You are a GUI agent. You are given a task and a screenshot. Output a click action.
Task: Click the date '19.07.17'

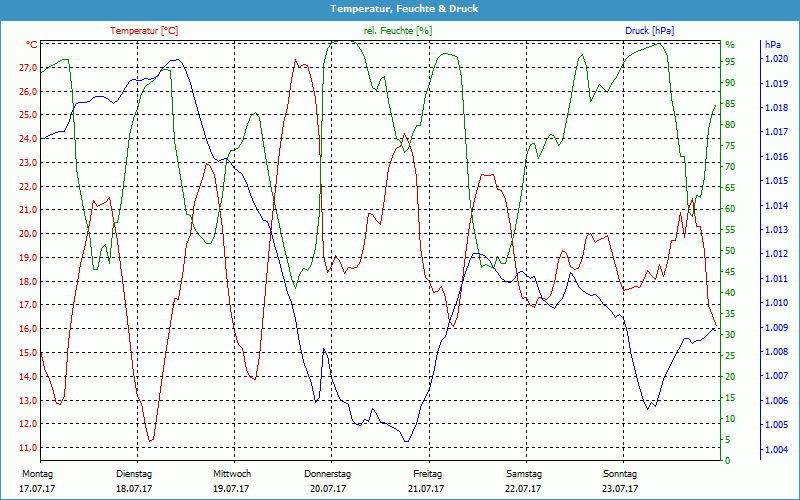pyautogui.click(x=231, y=488)
